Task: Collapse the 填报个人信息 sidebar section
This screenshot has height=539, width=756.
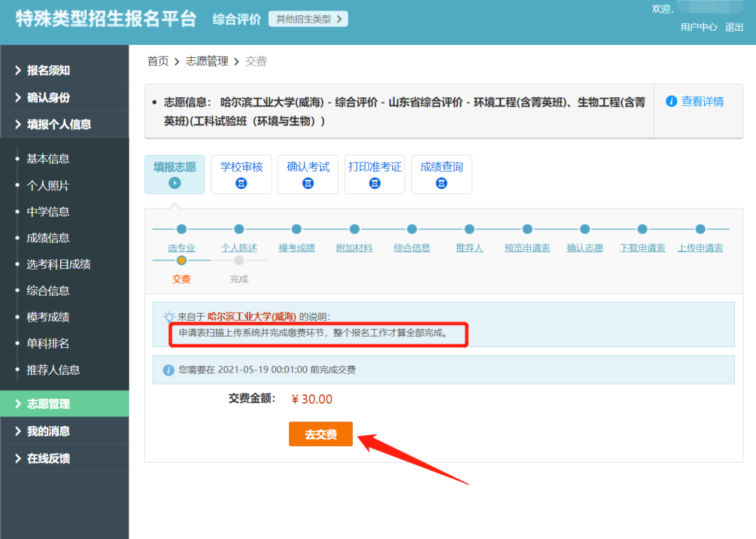Action: click(64, 125)
